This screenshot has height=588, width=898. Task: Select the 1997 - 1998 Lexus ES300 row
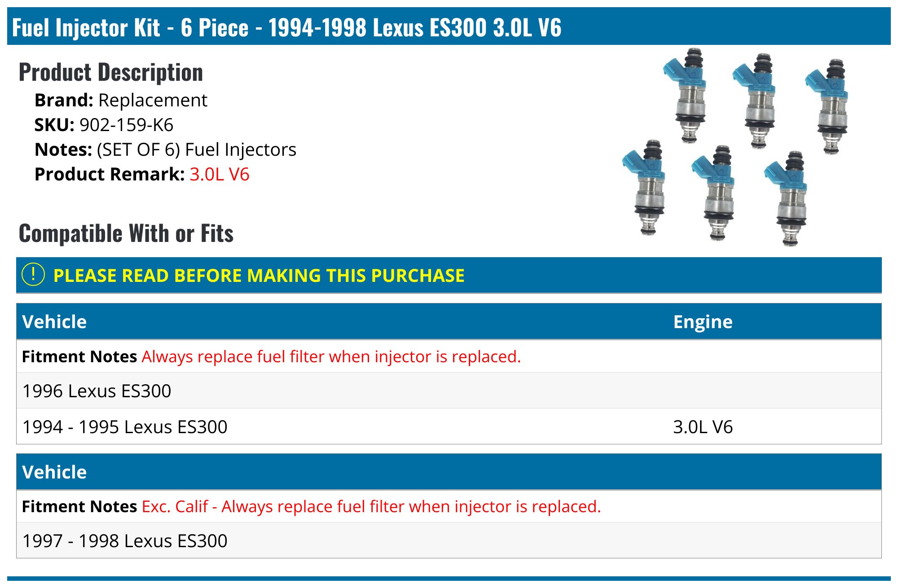[x=125, y=541]
